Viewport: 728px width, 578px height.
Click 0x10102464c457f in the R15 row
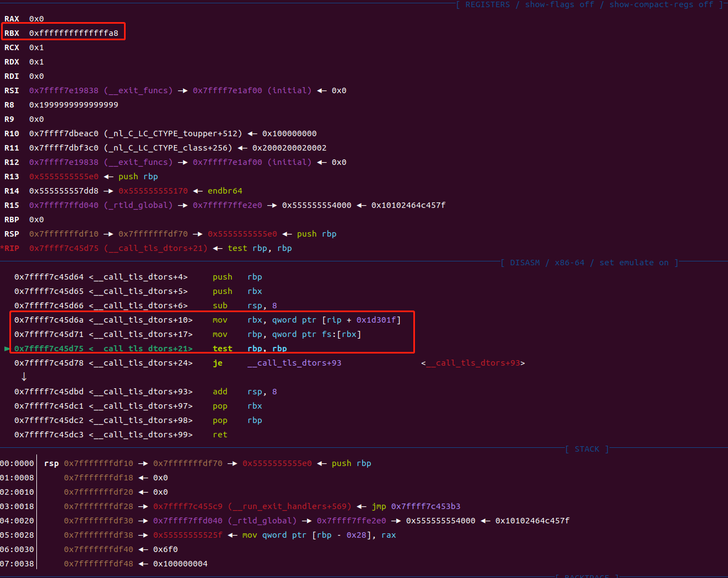pyautogui.click(x=408, y=205)
